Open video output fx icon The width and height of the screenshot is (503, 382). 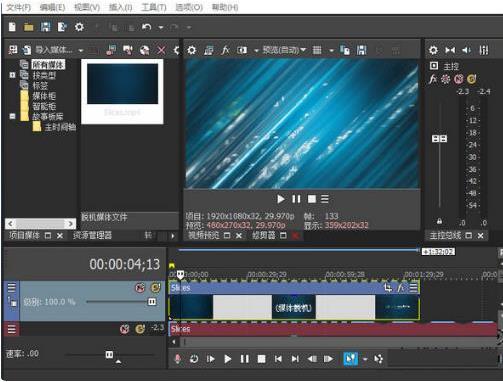226,50
